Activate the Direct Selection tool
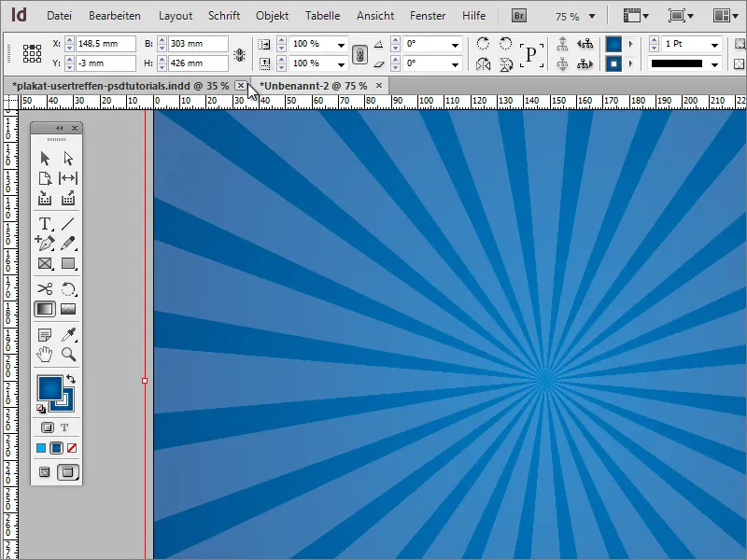This screenshot has width=747, height=560. pos(67,158)
